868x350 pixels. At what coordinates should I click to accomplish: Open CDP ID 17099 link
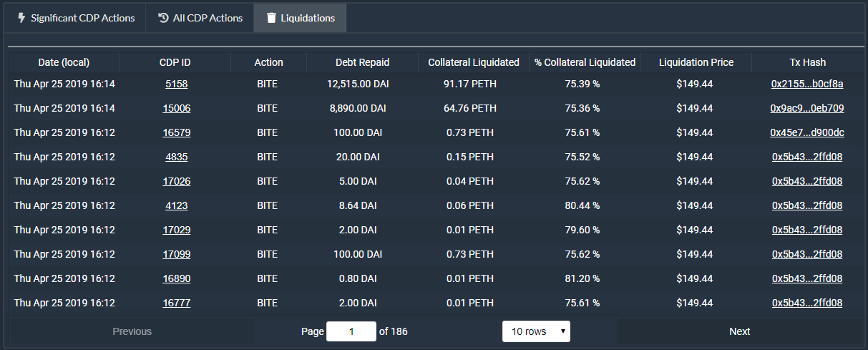[176, 254]
